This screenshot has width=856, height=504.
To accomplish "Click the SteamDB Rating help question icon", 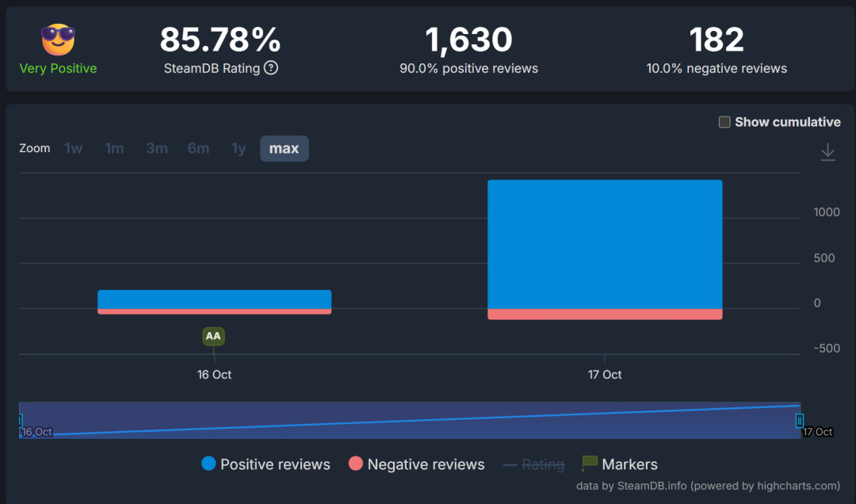I will (x=271, y=67).
